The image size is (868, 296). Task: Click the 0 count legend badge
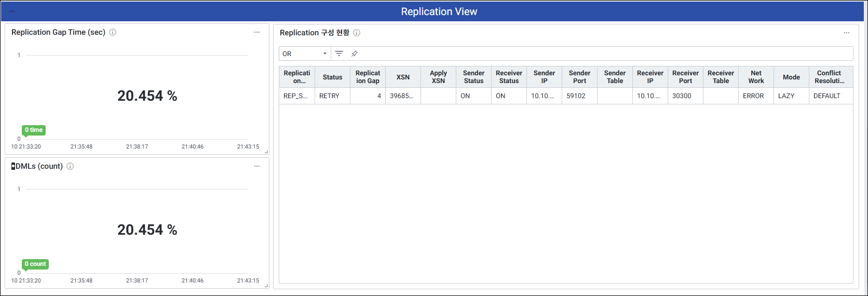point(35,264)
